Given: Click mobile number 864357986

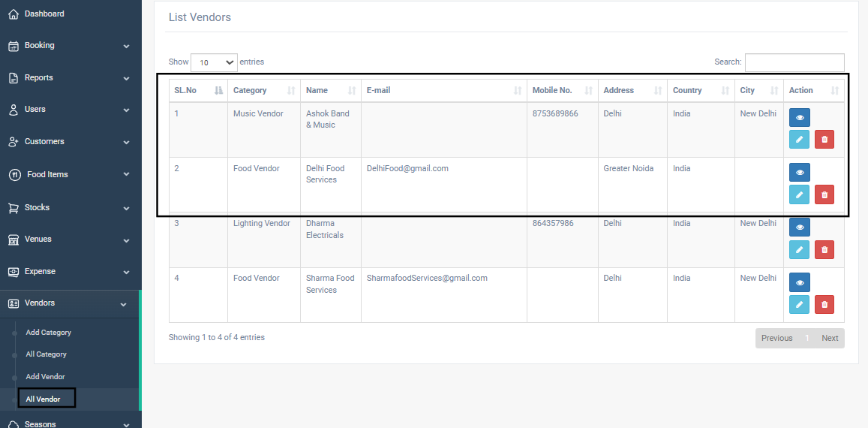Looking at the screenshot, I should (553, 224).
